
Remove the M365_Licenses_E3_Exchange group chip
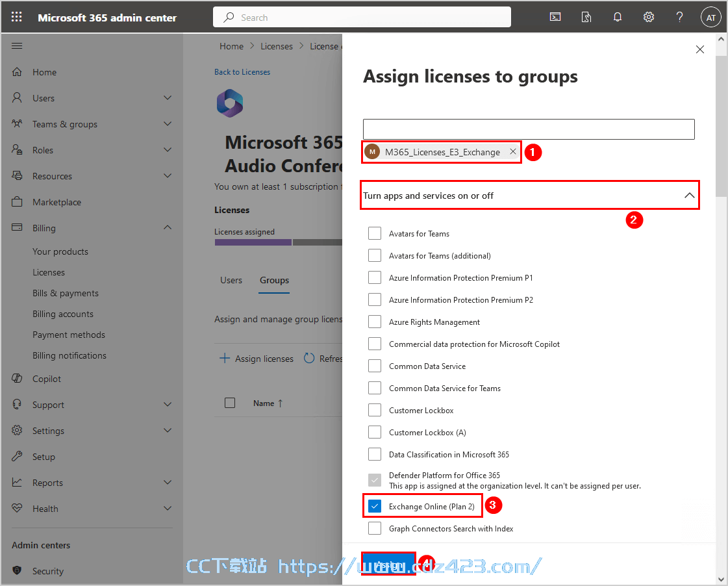pos(513,152)
